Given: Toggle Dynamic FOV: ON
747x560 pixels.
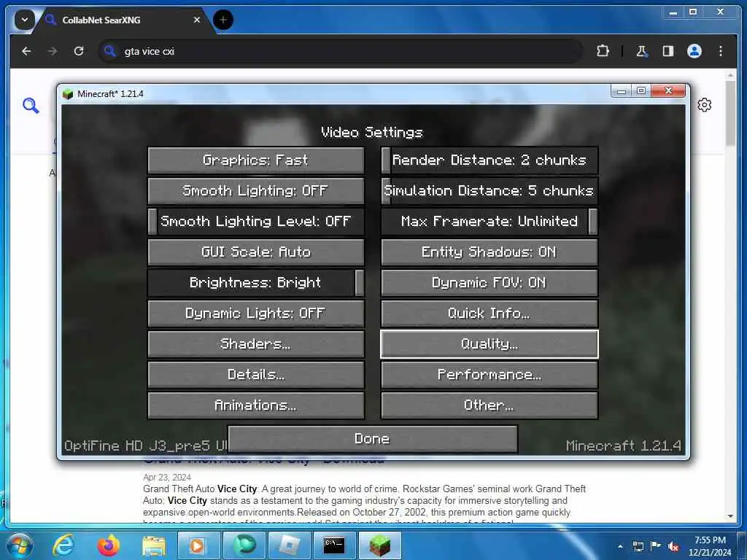Looking at the screenshot, I should pyautogui.click(x=489, y=283).
